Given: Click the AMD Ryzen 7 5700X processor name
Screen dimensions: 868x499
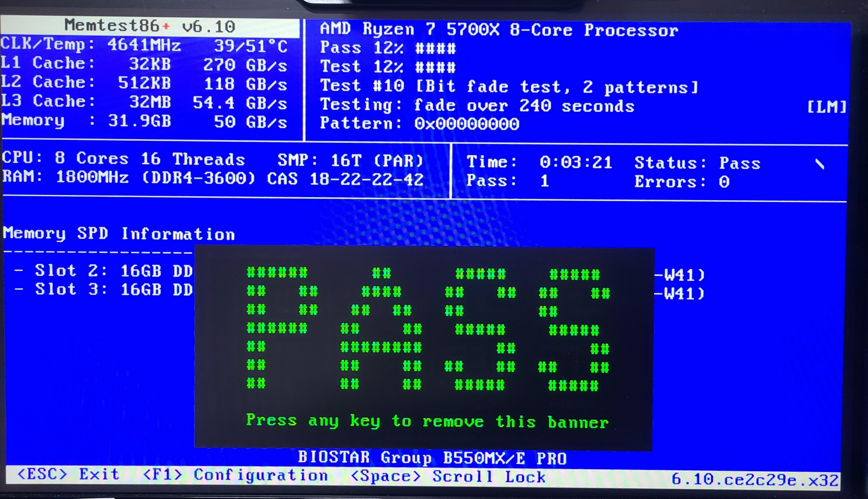Looking at the screenshot, I should pyautogui.click(x=499, y=30).
